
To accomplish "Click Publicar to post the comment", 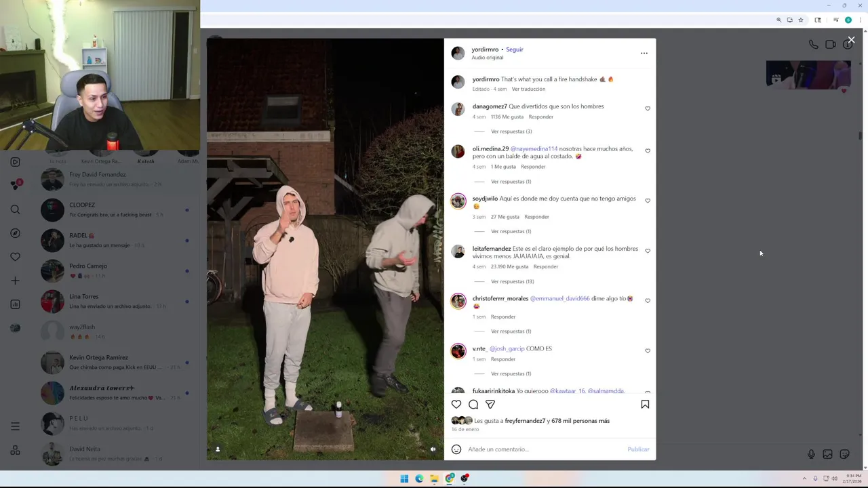I will pos(638,449).
